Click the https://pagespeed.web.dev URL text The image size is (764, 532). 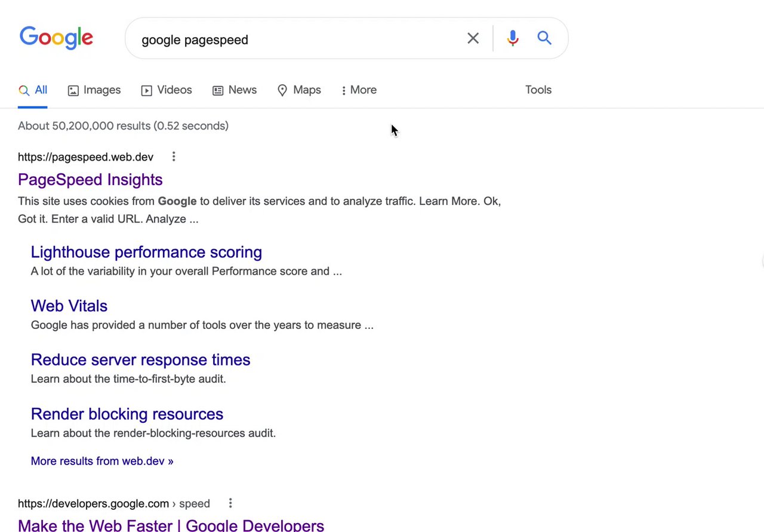[x=85, y=157]
